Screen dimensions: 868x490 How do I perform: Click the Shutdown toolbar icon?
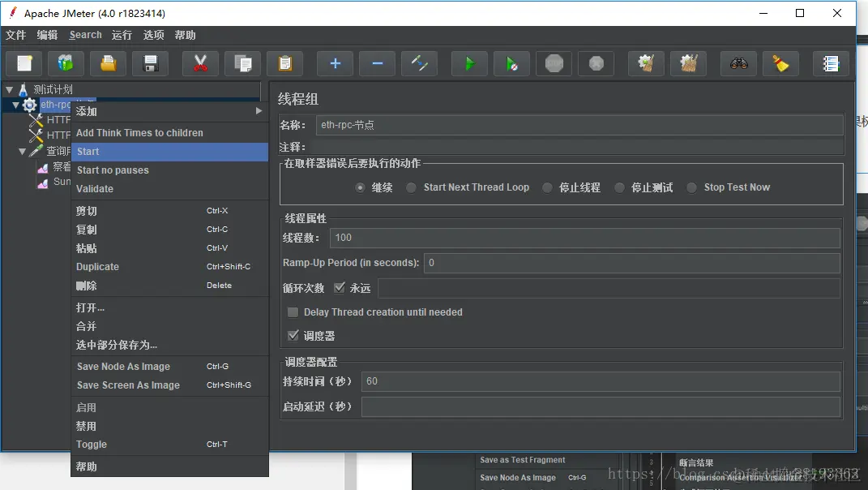pos(596,63)
